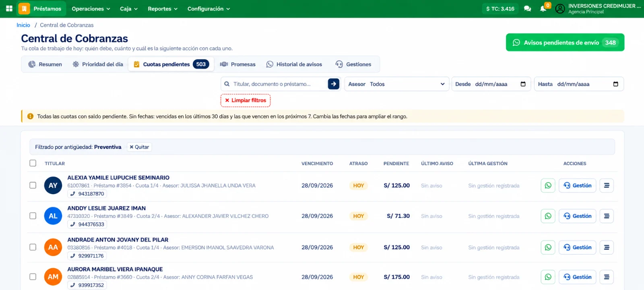Remove the Preventiva filter with Quitar
The width and height of the screenshot is (644, 290).
coord(139,147)
